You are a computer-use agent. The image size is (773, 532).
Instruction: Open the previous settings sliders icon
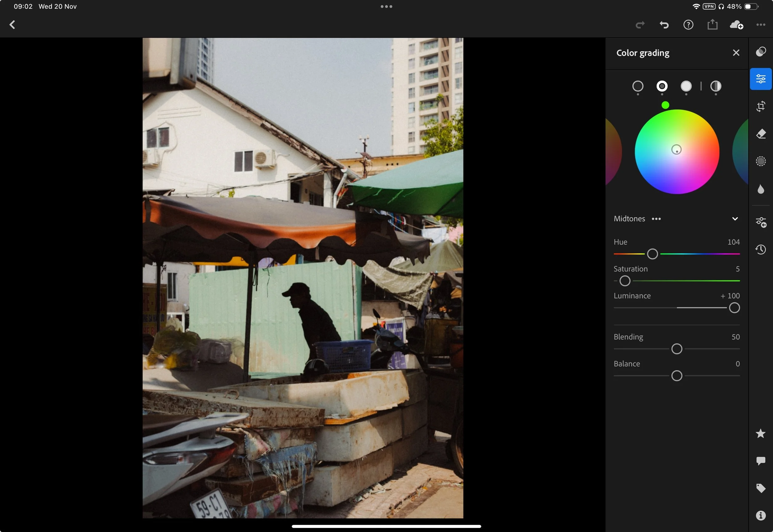[x=761, y=222]
